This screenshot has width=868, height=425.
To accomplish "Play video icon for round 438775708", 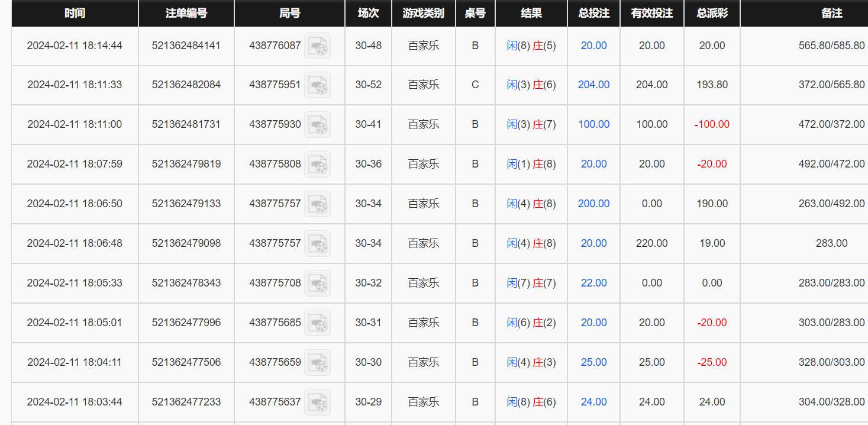I will tap(317, 284).
